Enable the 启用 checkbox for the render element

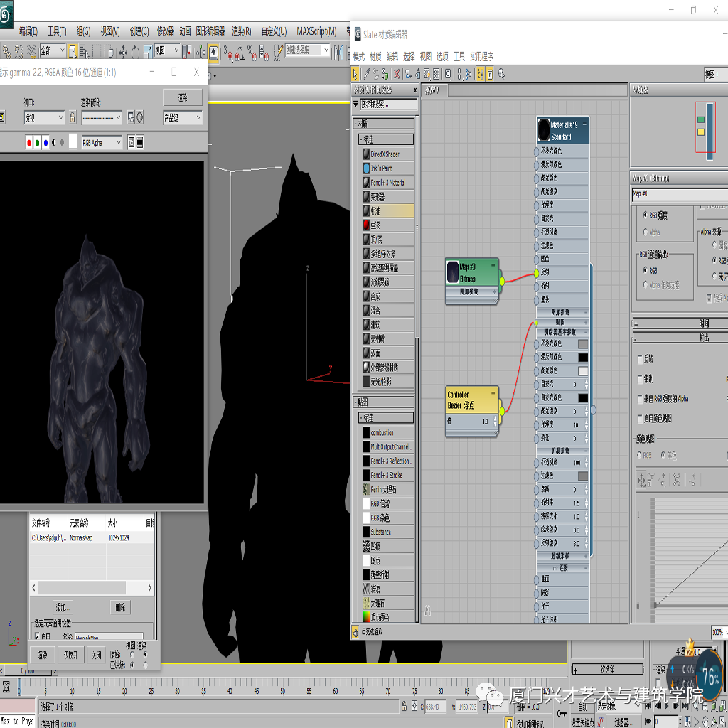[x=38, y=637]
